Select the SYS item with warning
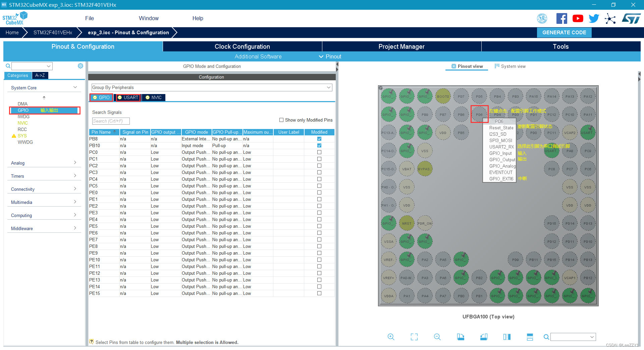The width and height of the screenshot is (644, 350). click(x=22, y=136)
